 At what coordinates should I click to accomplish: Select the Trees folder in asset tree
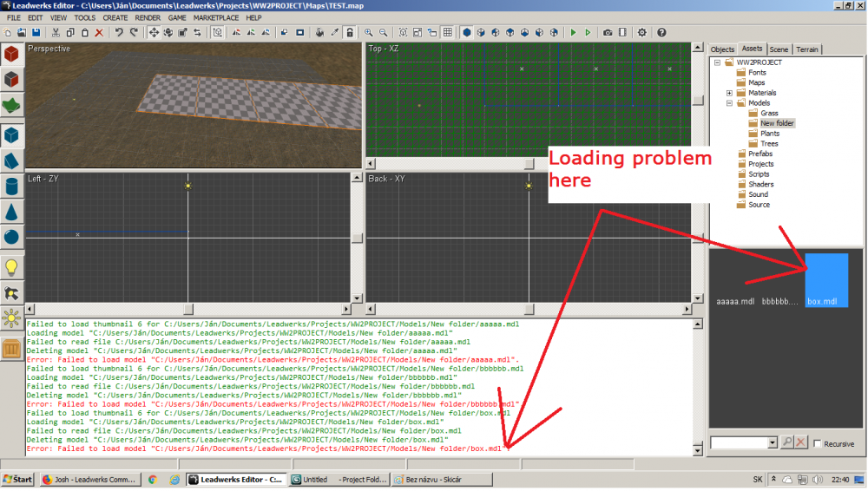[769, 144]
